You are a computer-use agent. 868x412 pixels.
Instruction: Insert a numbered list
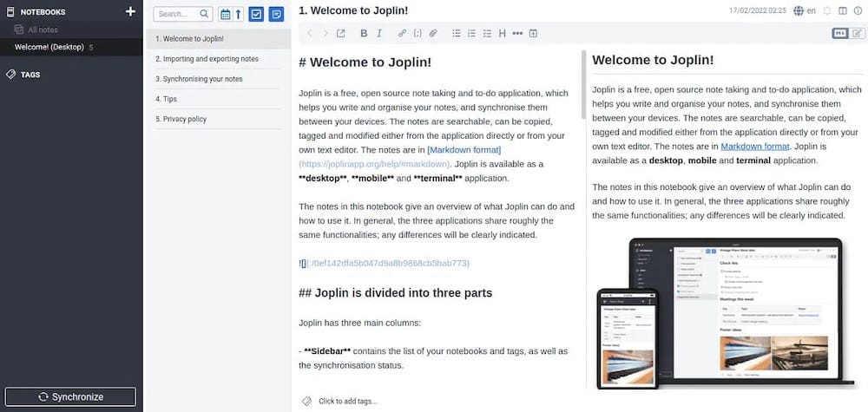point(471,33)
